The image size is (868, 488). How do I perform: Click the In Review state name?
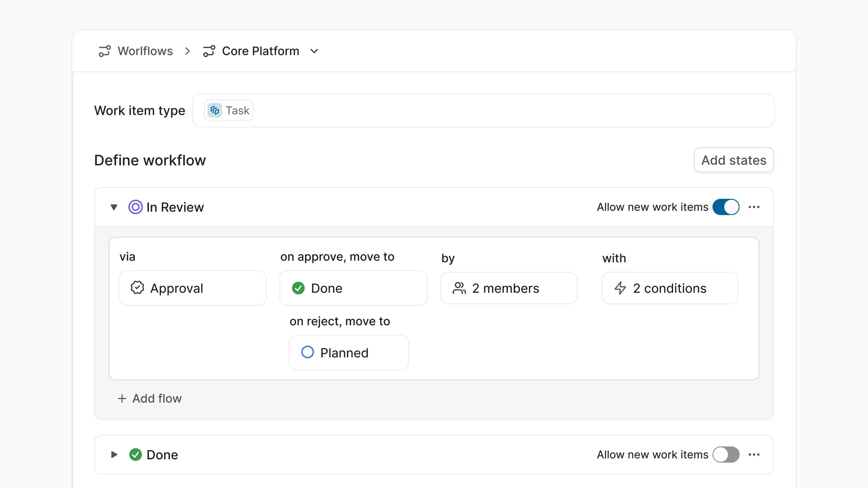click(x=175, y=207)
